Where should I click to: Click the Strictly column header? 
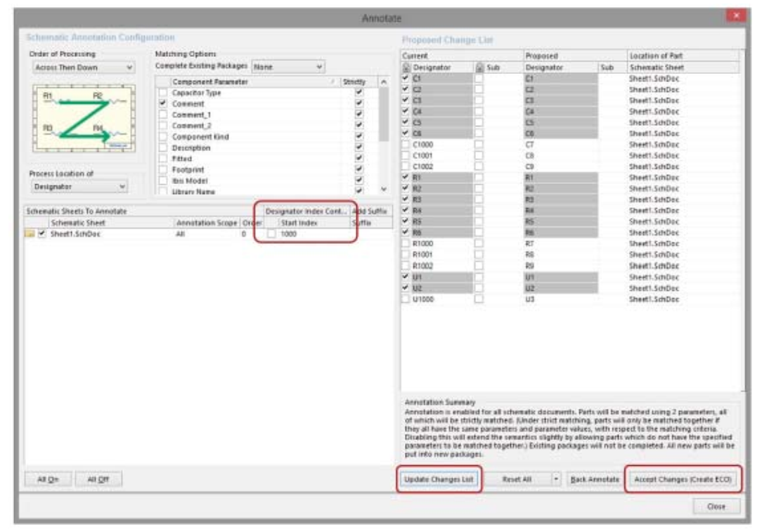click(358, 82)
